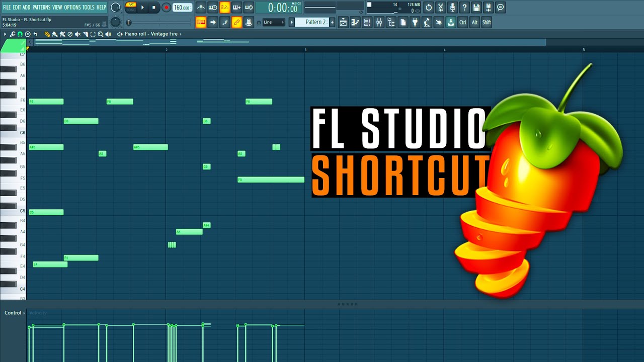
Task: Click the 160 tempo field
Action: pos(182,8)
